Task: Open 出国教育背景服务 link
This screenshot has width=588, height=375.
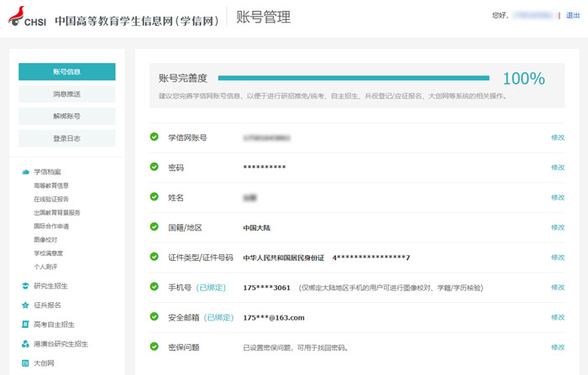Action: pyautogui.click(x=57, y=212)
